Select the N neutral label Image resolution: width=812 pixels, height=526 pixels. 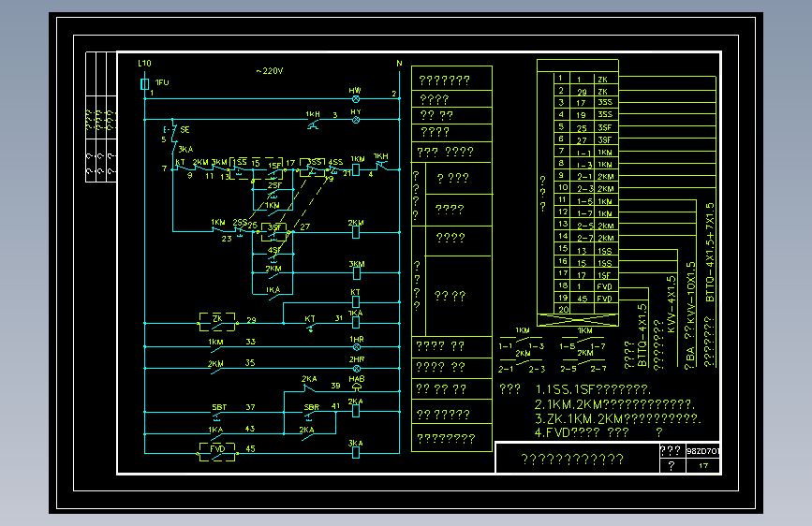(399, 63)
